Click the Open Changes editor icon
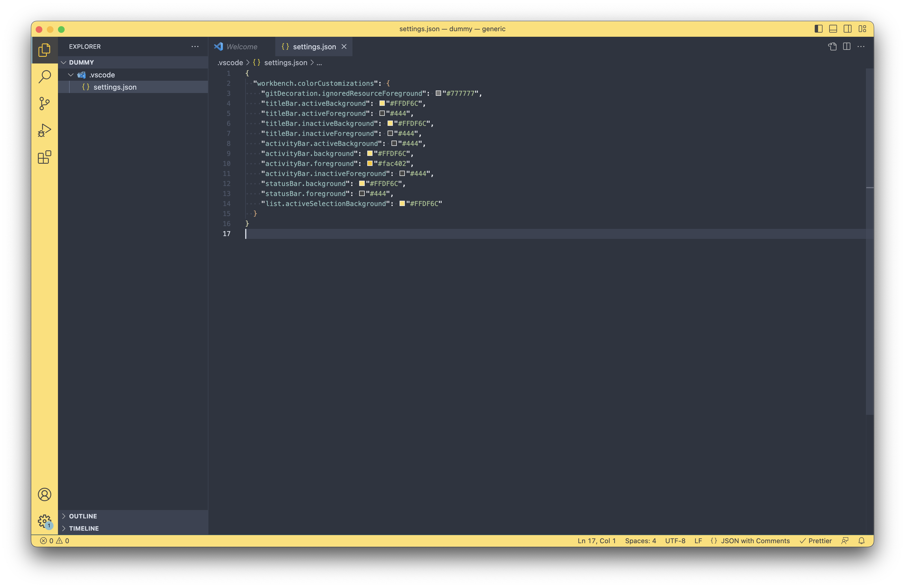Image resolution: width=905 pixels, height=588 pixels. pos(832,46)
